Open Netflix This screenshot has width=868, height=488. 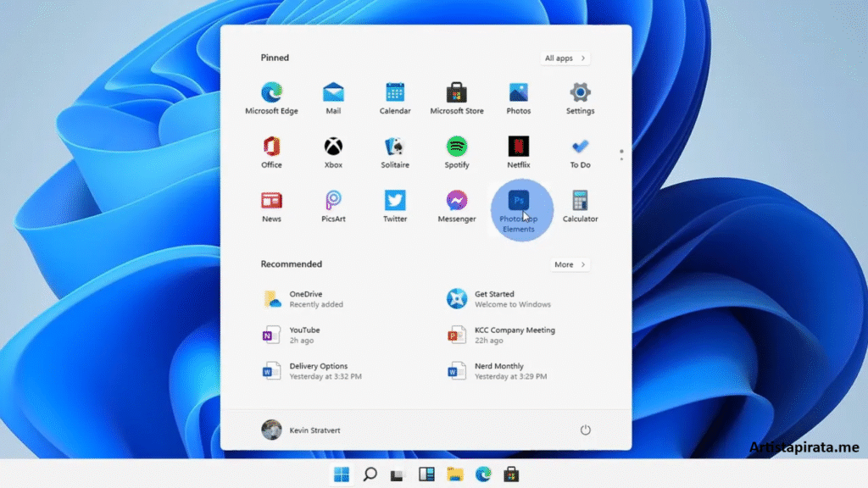tap(518, 147)
